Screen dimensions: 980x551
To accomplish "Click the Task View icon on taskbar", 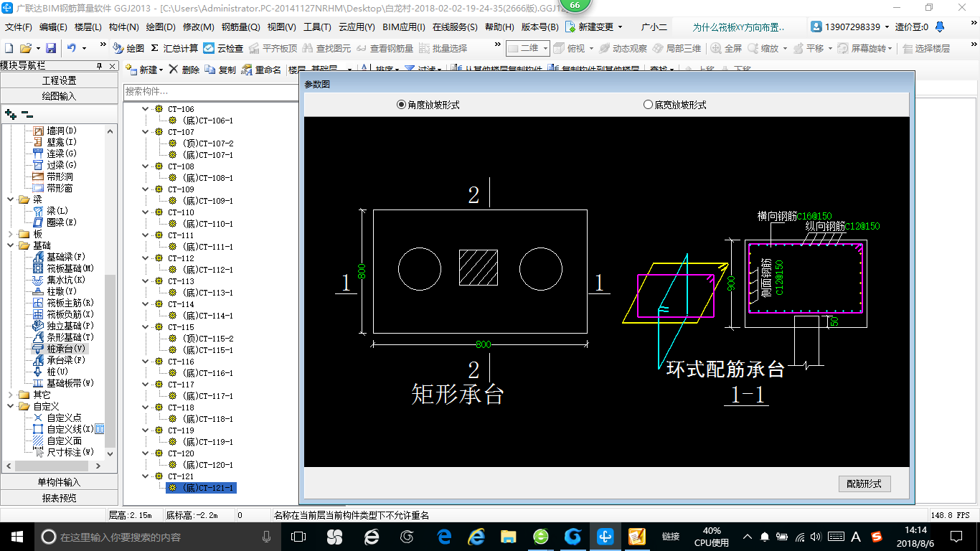I will pyautogui.click(x=298, y=536).
